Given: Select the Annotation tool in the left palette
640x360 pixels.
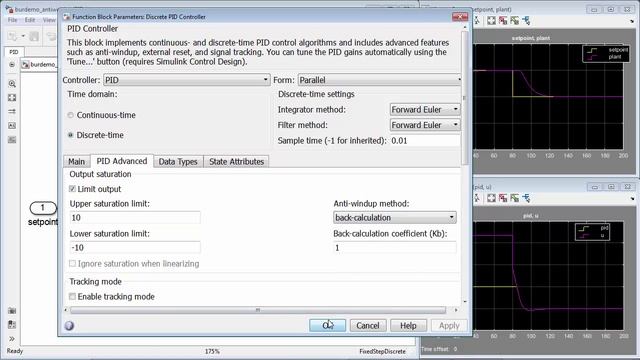Looking at the screenshot, I should (12, 126).
